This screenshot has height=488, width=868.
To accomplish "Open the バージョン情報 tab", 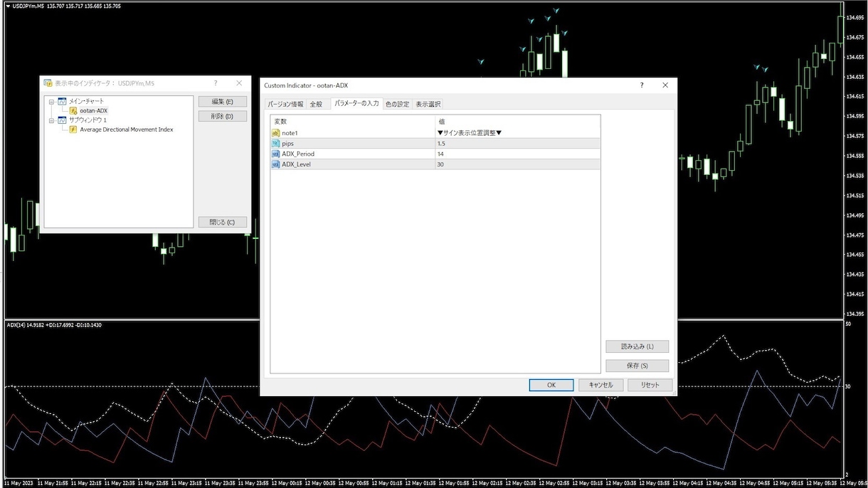I will tap(285, 104).
